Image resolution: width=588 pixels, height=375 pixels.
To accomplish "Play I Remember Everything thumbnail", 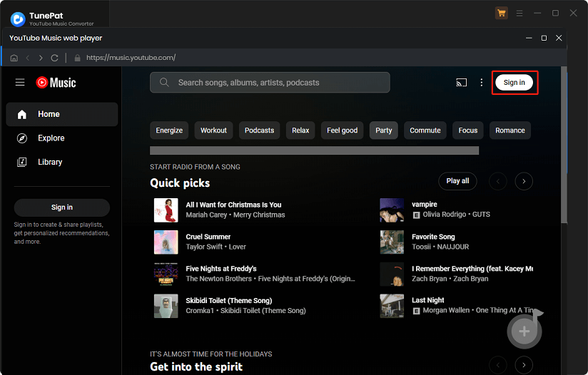I will coord(392,274).
